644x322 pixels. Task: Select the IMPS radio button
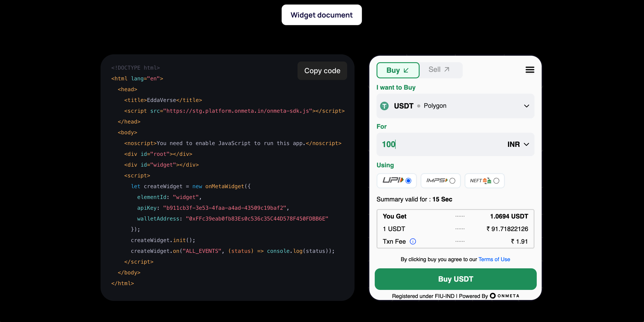452,181
